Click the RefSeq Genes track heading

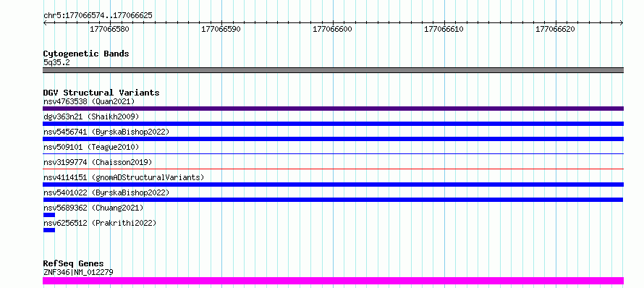74,264
